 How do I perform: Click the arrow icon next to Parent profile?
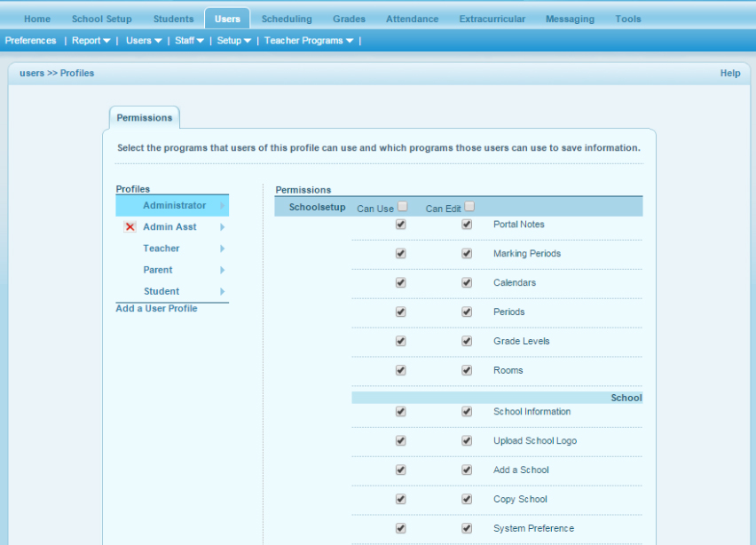[222, 270]
